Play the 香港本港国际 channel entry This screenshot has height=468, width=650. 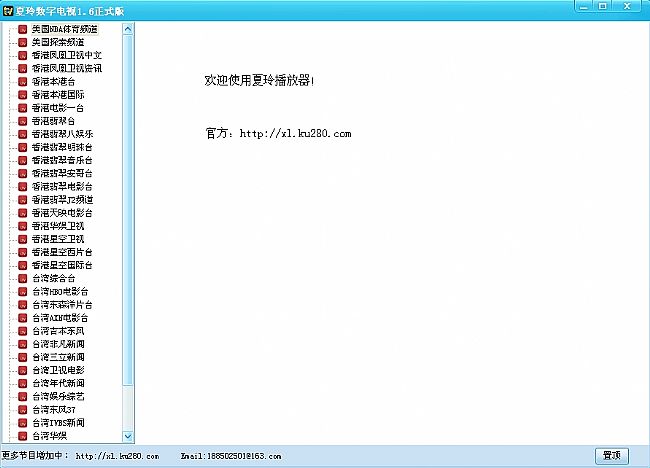[x=59, y=94]
